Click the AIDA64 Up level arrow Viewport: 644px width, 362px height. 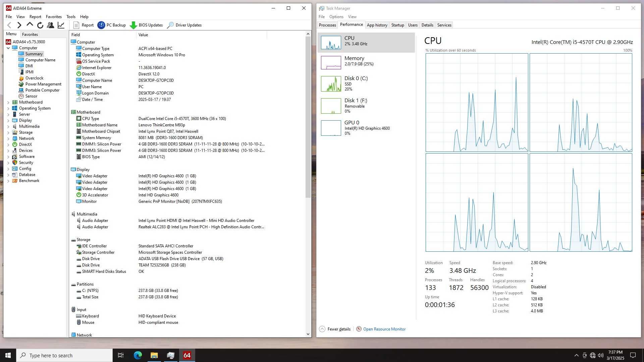[x=30, y=25]
